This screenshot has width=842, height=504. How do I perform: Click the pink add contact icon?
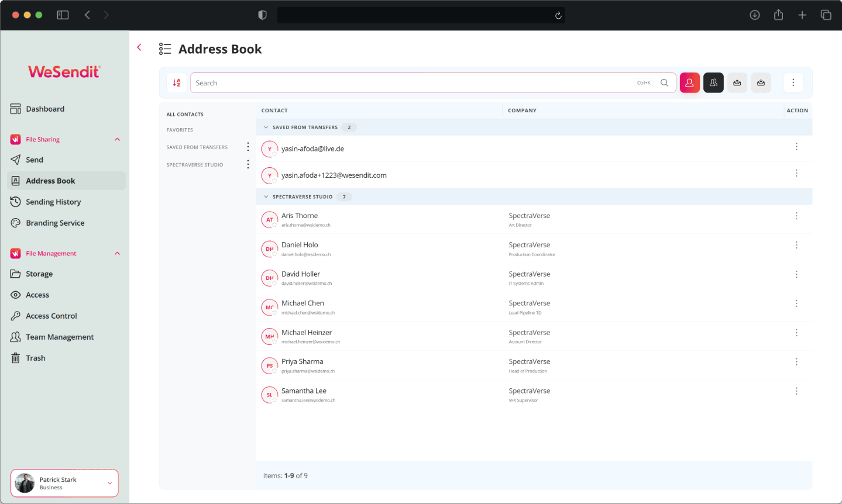point(689,83)
